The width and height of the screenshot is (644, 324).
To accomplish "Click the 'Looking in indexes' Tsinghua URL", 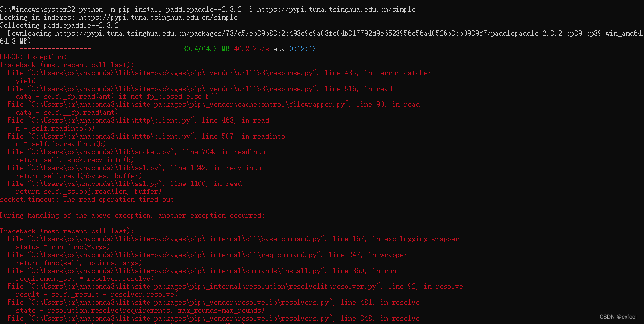I will point(158,17).
